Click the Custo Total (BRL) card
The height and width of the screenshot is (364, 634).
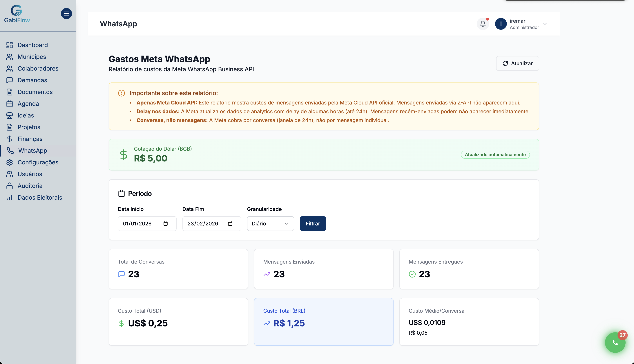pyautogui.click(x=323, y=321)
